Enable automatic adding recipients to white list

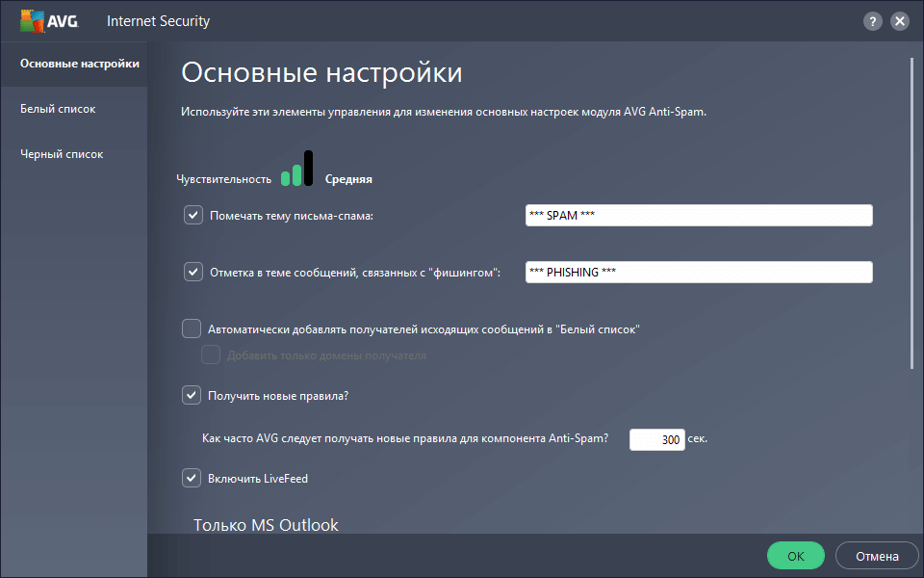tap(192, 328)
